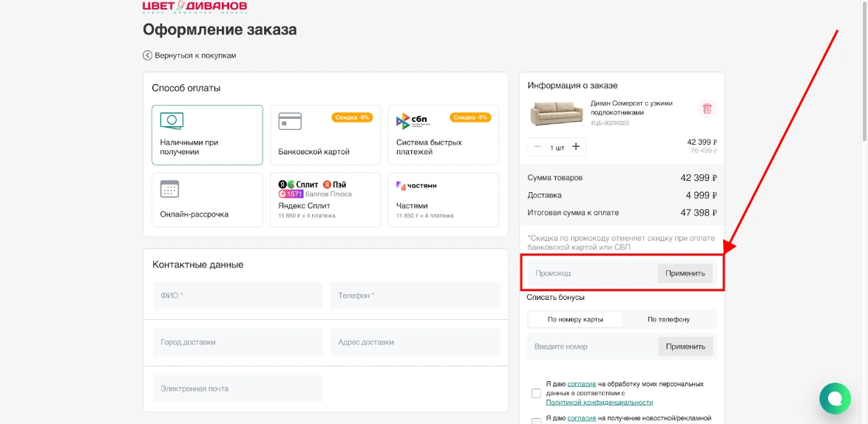Open the Диван Сомерсет product thumbnail
868x424 pixels.
pos(557,114)
